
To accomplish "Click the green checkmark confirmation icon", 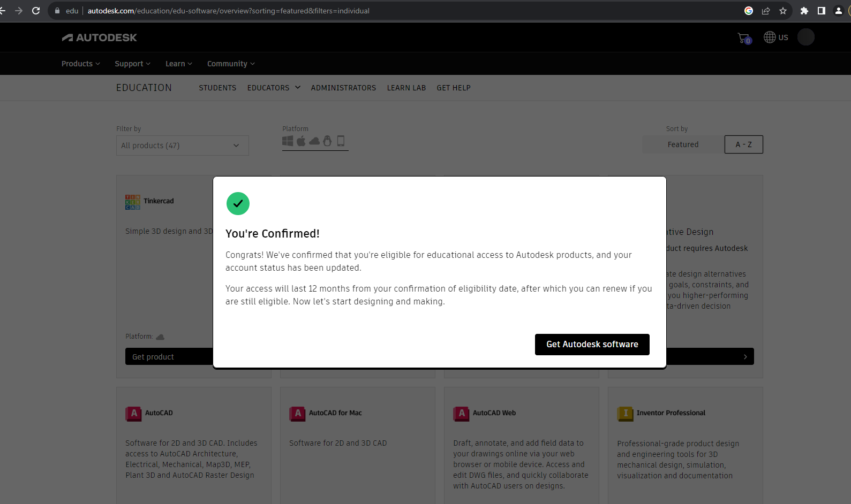I will pyautogui.click(x=238, y=203).
